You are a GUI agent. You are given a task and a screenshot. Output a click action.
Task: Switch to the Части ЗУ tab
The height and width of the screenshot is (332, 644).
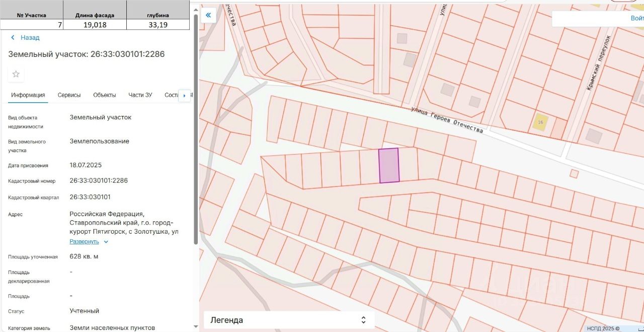(140, 95)
